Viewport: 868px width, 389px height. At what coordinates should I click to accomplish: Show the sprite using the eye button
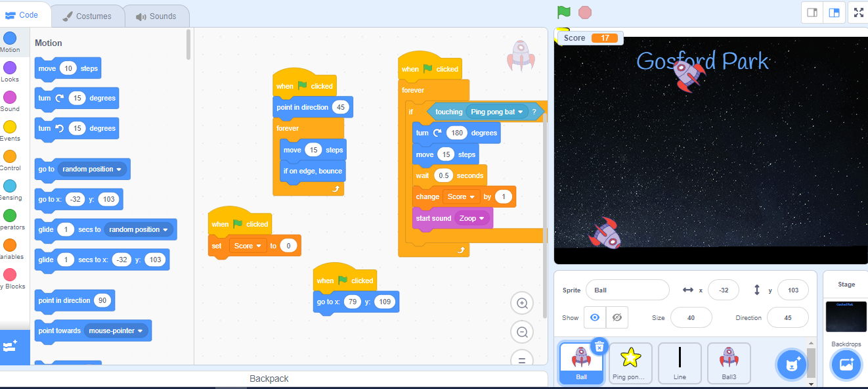pyautogui.click(x=595, y=317)
